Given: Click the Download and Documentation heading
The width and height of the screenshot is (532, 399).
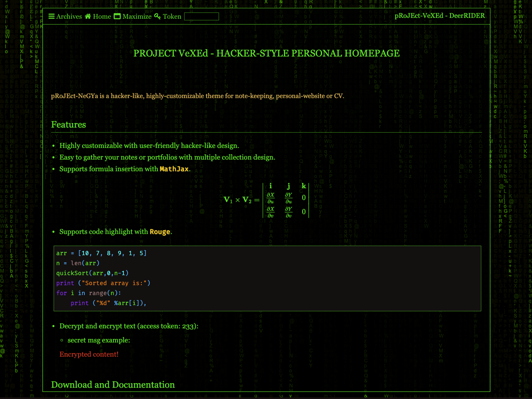Looking at the screenshot, I should coord(113,385).
